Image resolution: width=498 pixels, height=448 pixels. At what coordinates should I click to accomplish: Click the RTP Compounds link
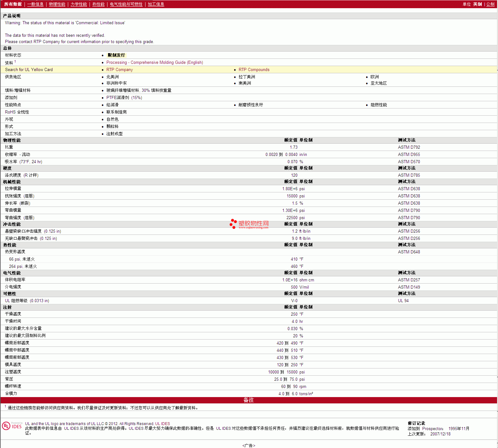pyautogui.click(x=254, y=70)
